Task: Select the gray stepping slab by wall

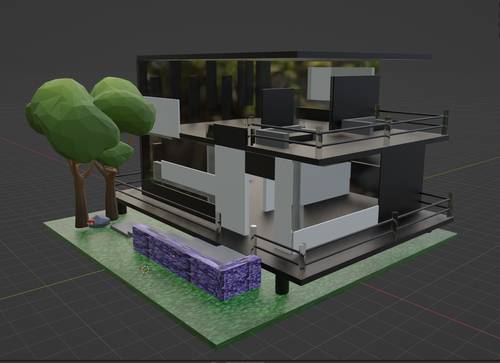Action: tap(123, 229)
